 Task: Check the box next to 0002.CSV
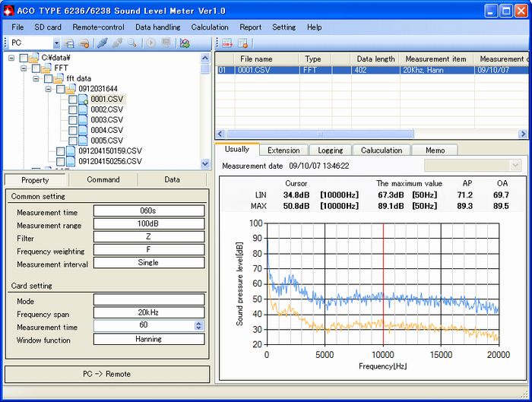[x=73, y=109]
